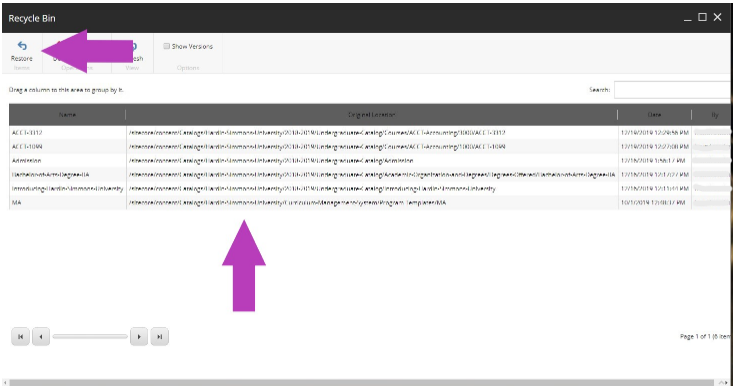Enable the Show Versions checkbox
Screen dimensions: 734x386
[166, 46]
